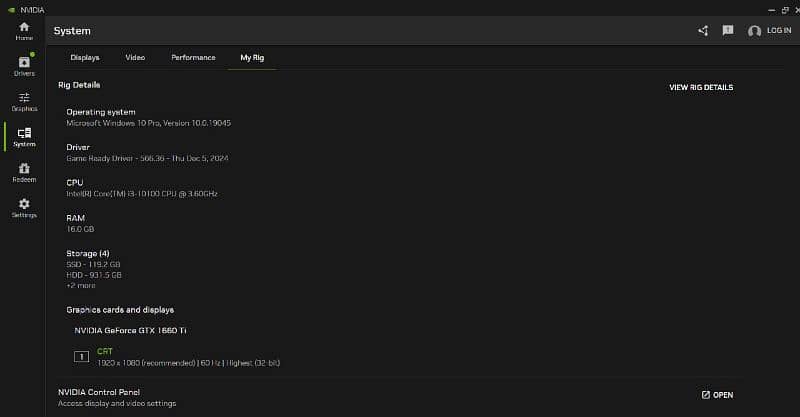This screenshot has width=800, height=417.
Task: Click the Game Ready Driver version text
Action: 147,158
